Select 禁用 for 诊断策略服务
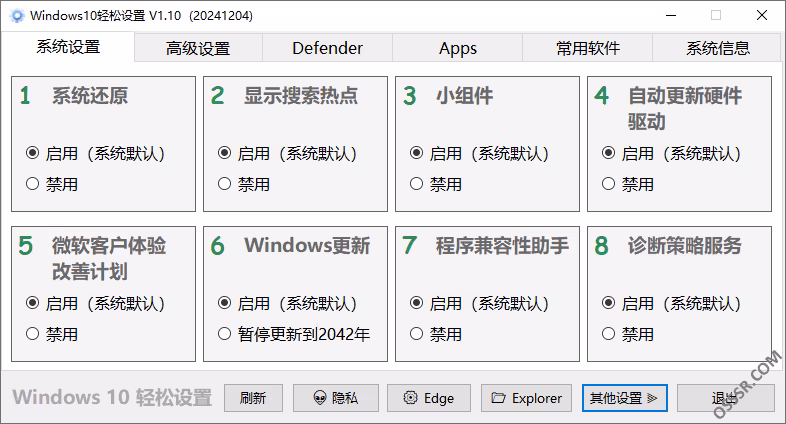 (x=609, y=334)
